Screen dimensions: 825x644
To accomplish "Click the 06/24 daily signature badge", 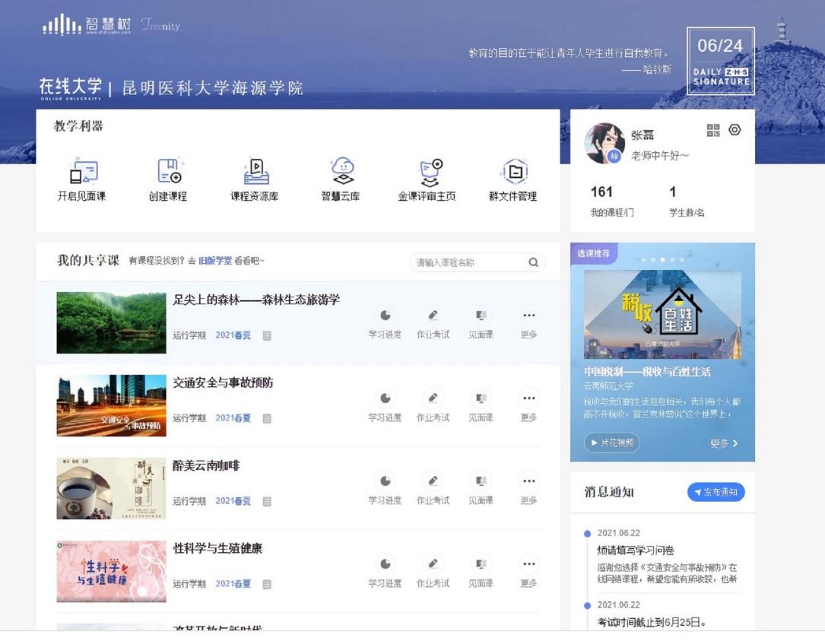I will (x=720, y=61).
